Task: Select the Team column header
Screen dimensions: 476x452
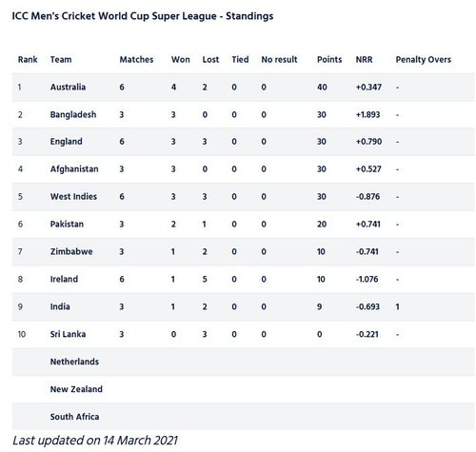Action: click(x=61, y=60)
